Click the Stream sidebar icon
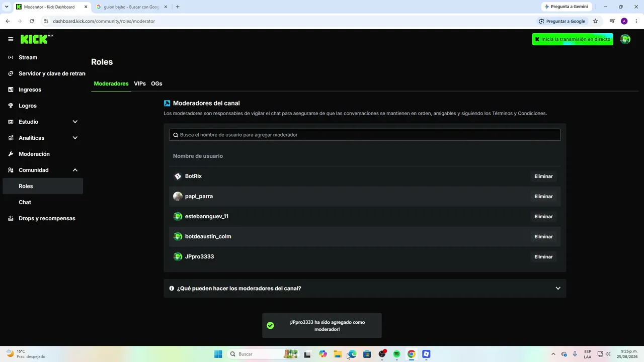This screenshot has width=644, height=362. coord(11,57)
